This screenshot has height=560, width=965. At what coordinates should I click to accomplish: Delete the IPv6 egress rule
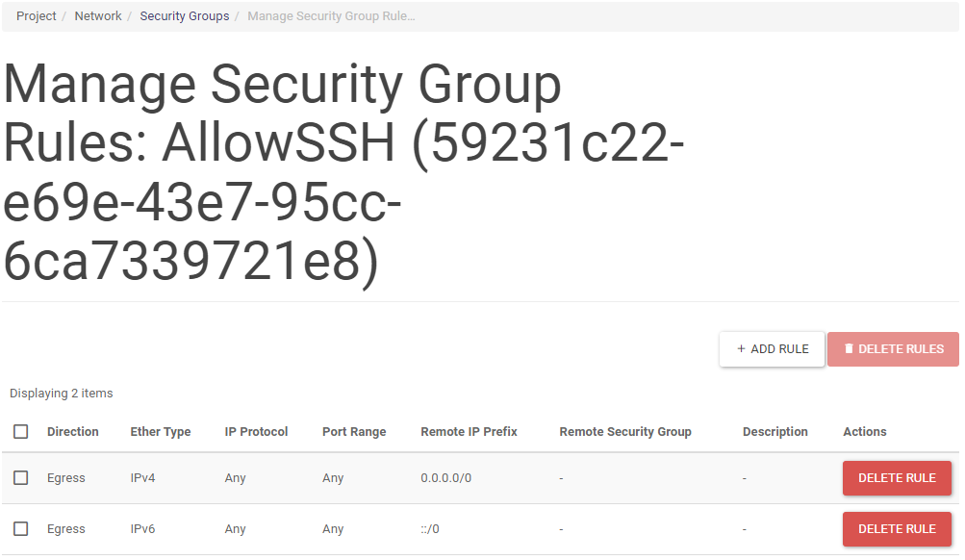(897, 529)
